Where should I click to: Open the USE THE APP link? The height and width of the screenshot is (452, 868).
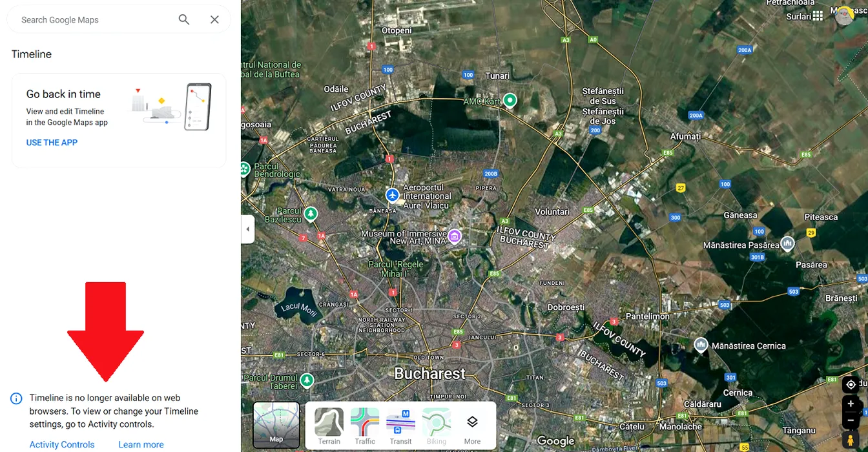point(52,143)
